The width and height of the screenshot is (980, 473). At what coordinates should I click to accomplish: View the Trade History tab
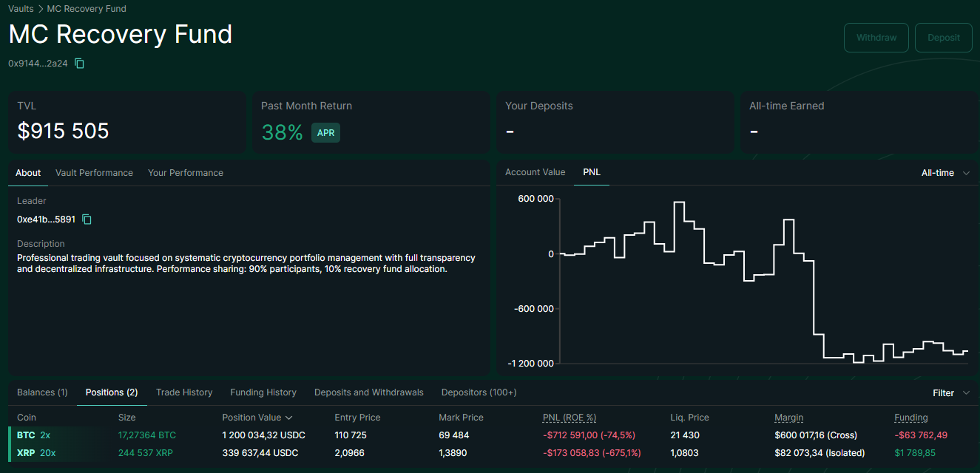(184, 392)
